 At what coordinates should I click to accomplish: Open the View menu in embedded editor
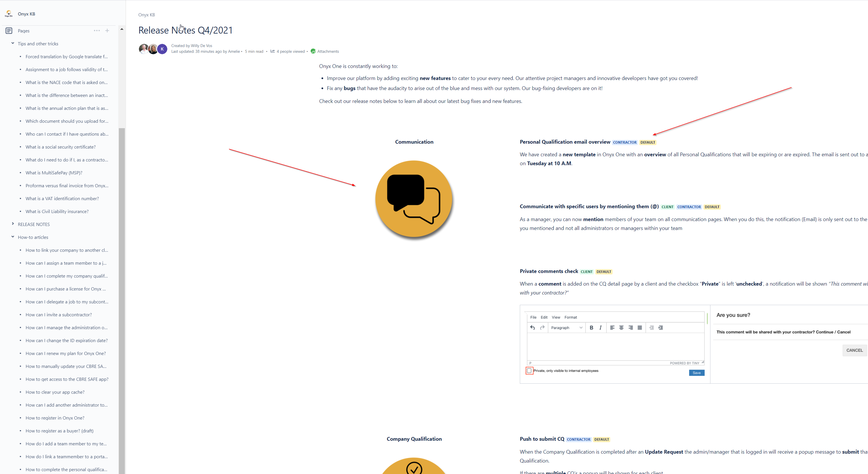556,317
